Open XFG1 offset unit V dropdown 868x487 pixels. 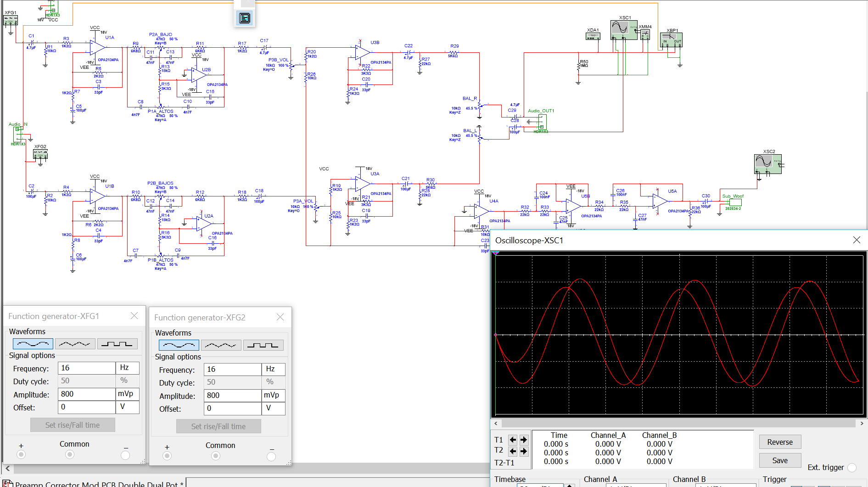[128, 407]
